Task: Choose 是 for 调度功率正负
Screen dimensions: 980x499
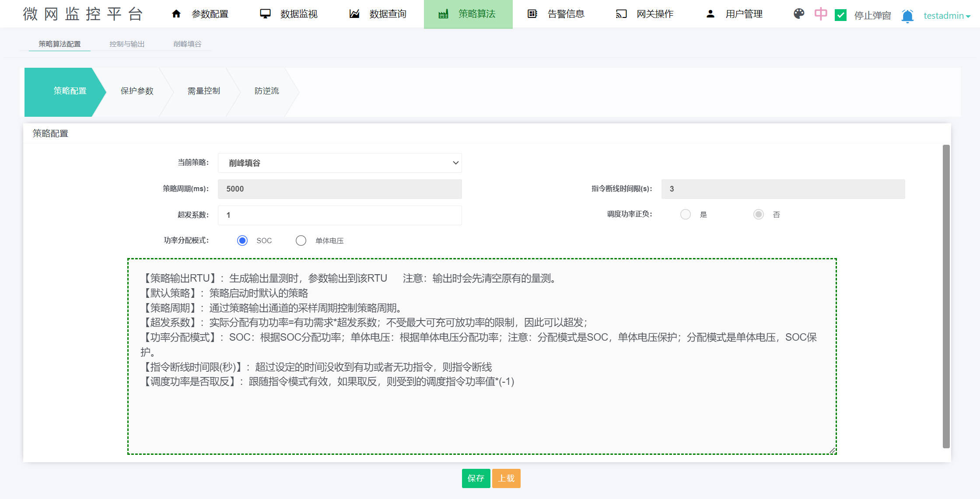Action: tap(686, 214)
